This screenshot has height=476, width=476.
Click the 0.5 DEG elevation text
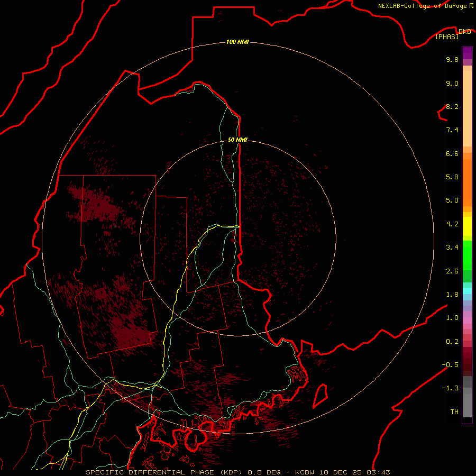[x=264, y=472]
